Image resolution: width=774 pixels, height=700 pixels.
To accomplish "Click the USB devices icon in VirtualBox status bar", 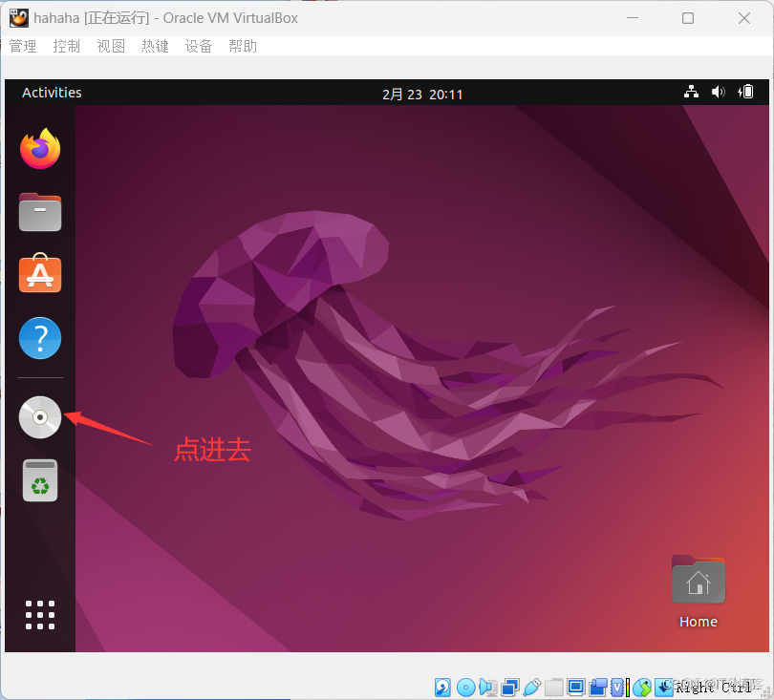I will pos(532,687).
